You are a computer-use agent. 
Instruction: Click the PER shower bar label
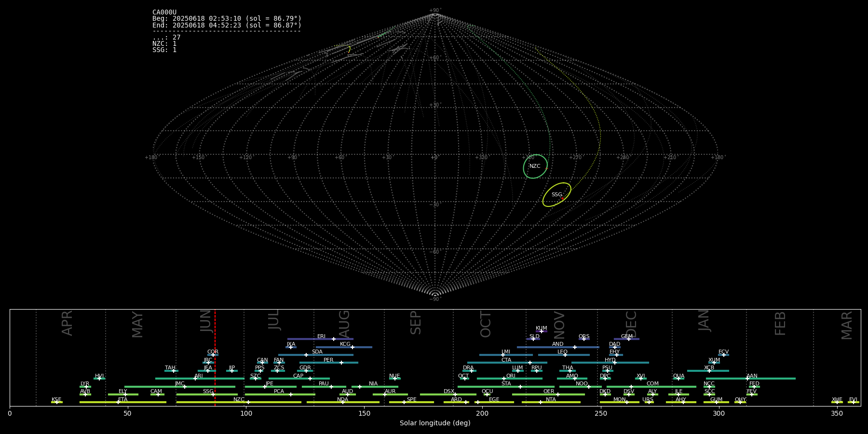click(x=328, y=360)
